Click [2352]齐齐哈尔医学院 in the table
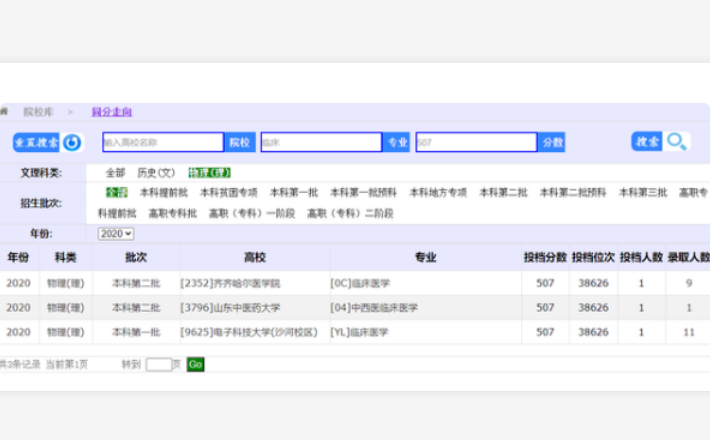Image resolution: width=710 pixels, height=440 pixels. pyautogui.click(x=230, y=283)
